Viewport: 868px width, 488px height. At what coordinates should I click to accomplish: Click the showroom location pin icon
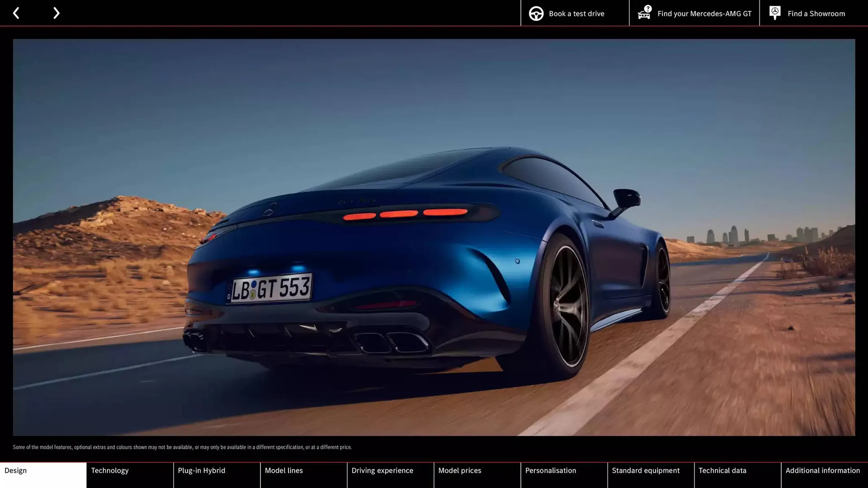point(775,13)
